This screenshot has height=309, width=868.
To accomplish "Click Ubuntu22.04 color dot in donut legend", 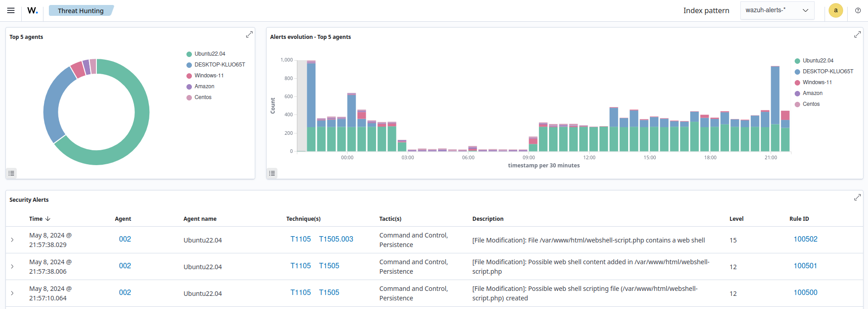I will coord(189,54).
